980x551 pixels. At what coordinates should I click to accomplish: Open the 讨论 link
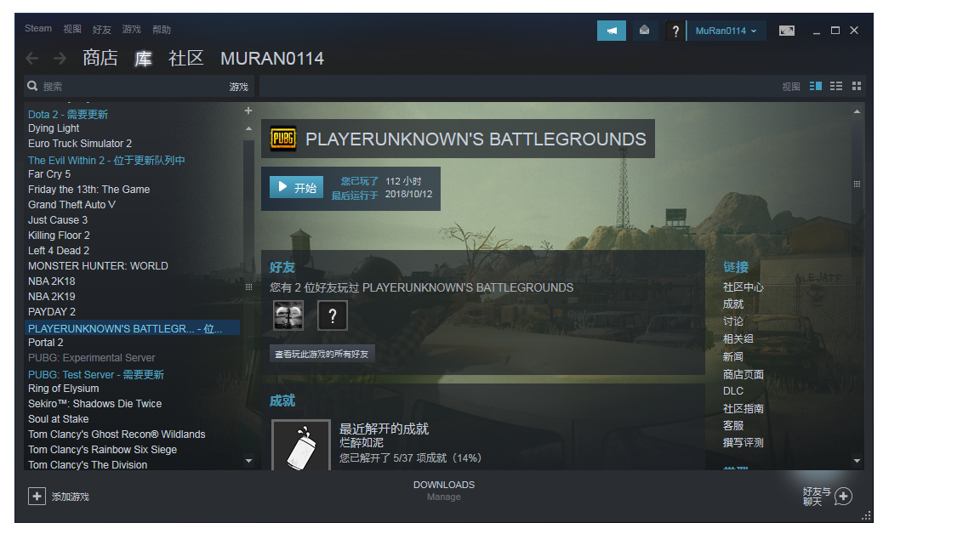click(733, 321)
